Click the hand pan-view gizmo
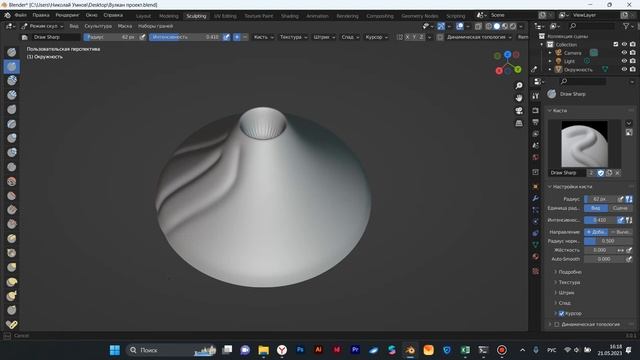This screenshot has height=360, width=640. (x=519, y=98)
